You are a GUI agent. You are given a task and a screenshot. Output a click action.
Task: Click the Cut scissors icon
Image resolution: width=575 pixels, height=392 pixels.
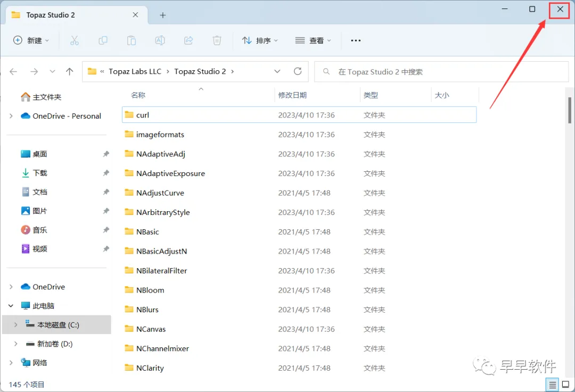click(x=75, y=40)
